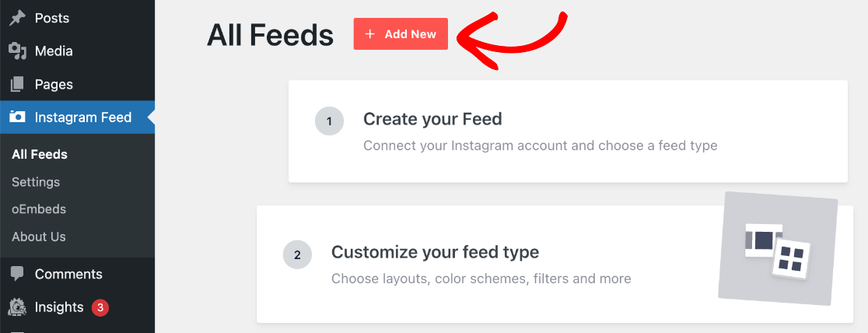The width and height of the screenshot is (868, 333).
Task: Click the Pages icon in sidebar
Action: tap(17, 85)
